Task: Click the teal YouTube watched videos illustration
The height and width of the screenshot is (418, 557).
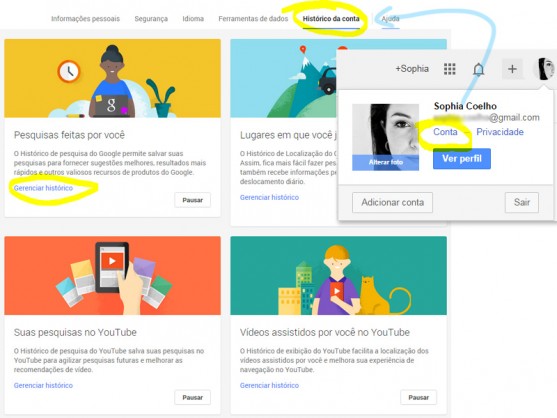Action: (339, 276)
